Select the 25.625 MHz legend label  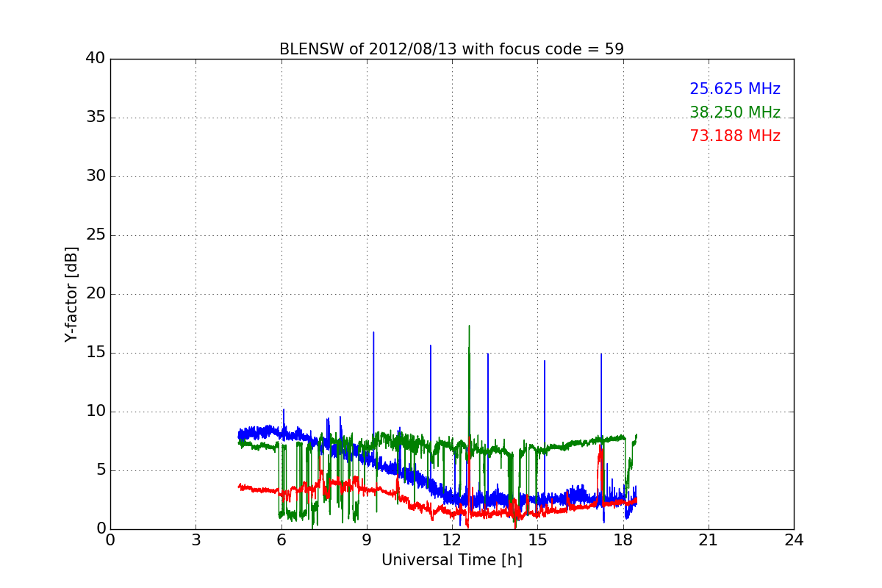(735, 89)
